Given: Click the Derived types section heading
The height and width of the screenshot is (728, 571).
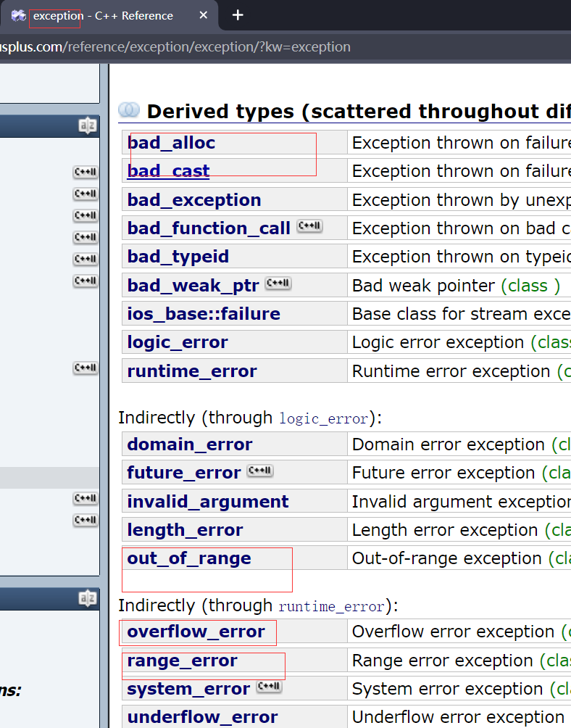Looking at the screenshot, I should tap(359, 112).
